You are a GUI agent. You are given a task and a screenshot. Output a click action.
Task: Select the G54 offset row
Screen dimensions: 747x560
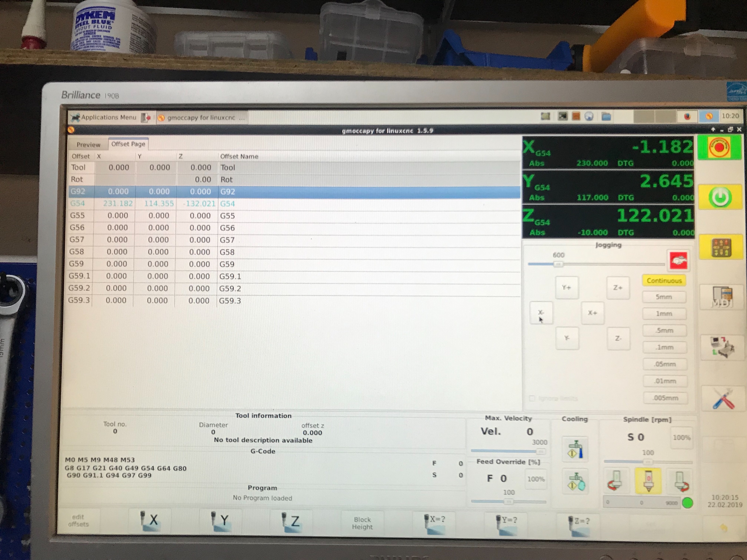tap(294, 203)
